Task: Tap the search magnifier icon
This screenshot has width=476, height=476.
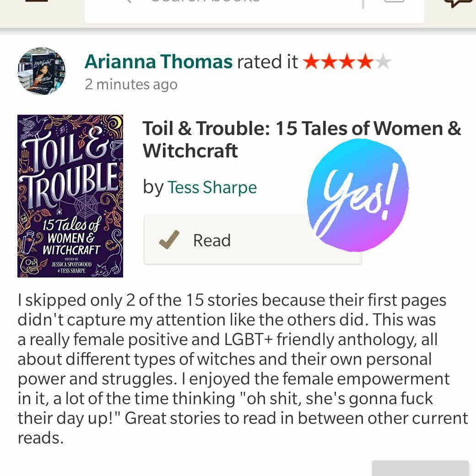Action: [x=128, y=1]
